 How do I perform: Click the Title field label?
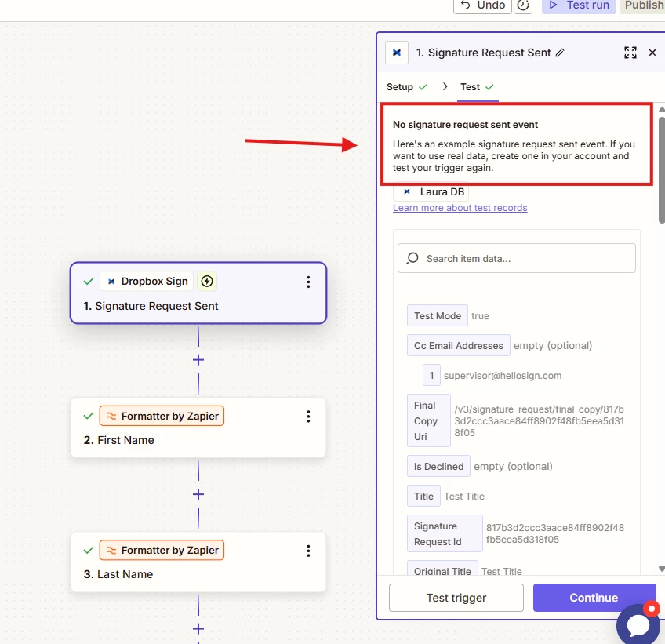(423, 496)
